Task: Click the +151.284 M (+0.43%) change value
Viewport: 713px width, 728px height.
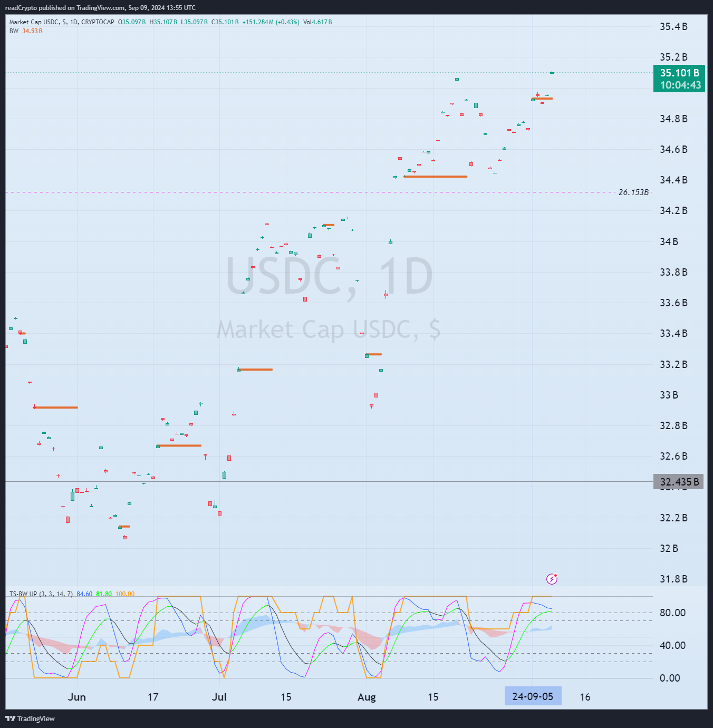Action: point(271,22)
